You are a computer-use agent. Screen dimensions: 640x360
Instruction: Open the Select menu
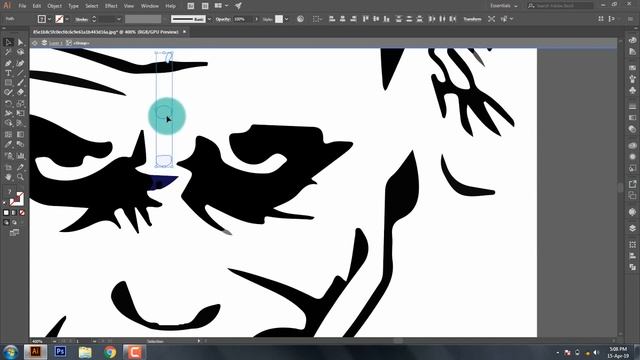[91, 6]
